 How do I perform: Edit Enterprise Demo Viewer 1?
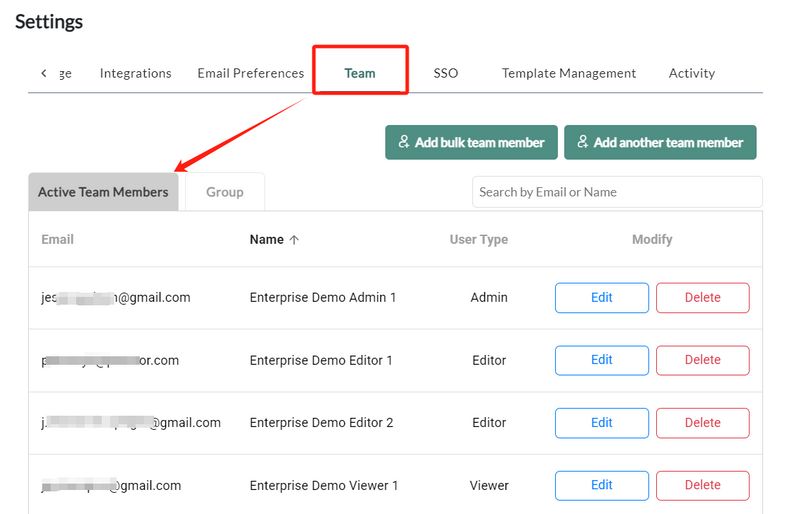(602, 485)
